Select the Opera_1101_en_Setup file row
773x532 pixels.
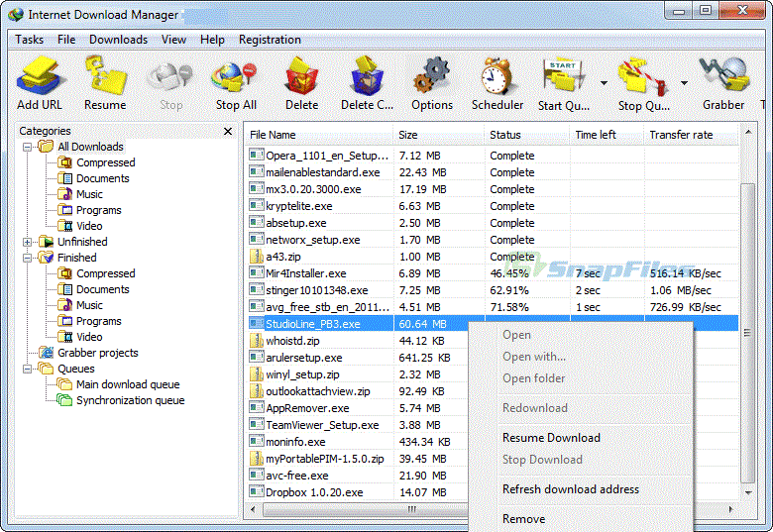click(492, 156)
